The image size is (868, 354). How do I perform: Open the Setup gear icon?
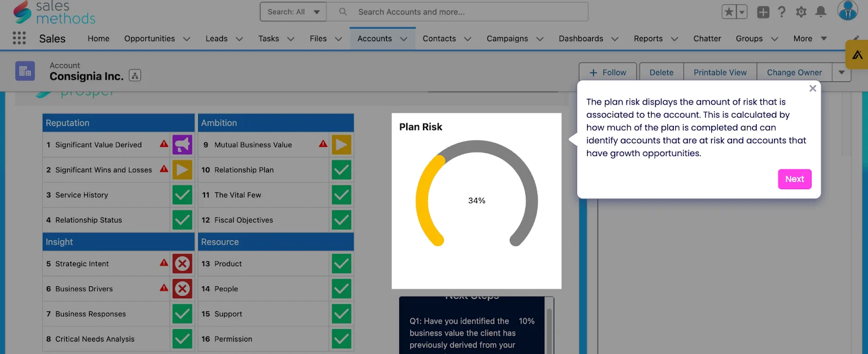click(801, 12)
